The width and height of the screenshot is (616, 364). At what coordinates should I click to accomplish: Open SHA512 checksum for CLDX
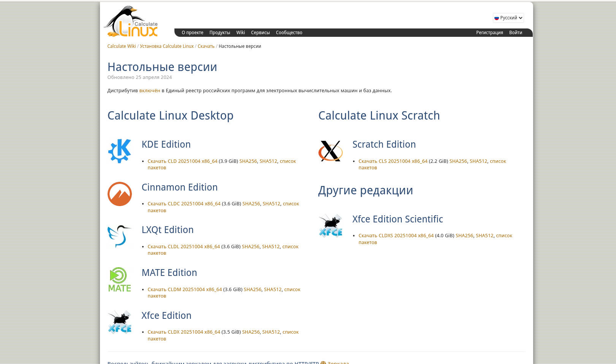tap(271, 332)
